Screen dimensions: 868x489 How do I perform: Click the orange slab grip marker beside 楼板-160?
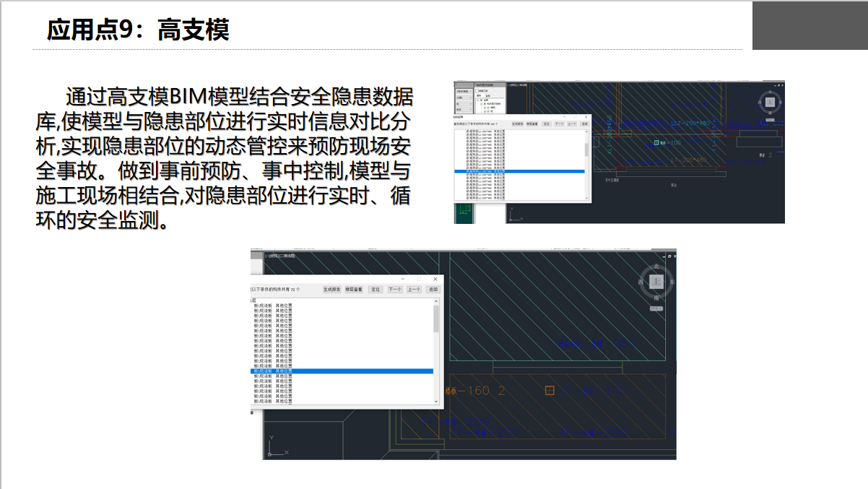coord(550,391)
